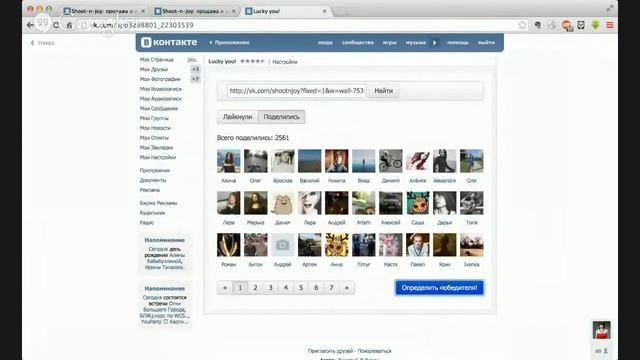
Task: Click the » next-pages arrow
Action: click(x=347, y=288)
